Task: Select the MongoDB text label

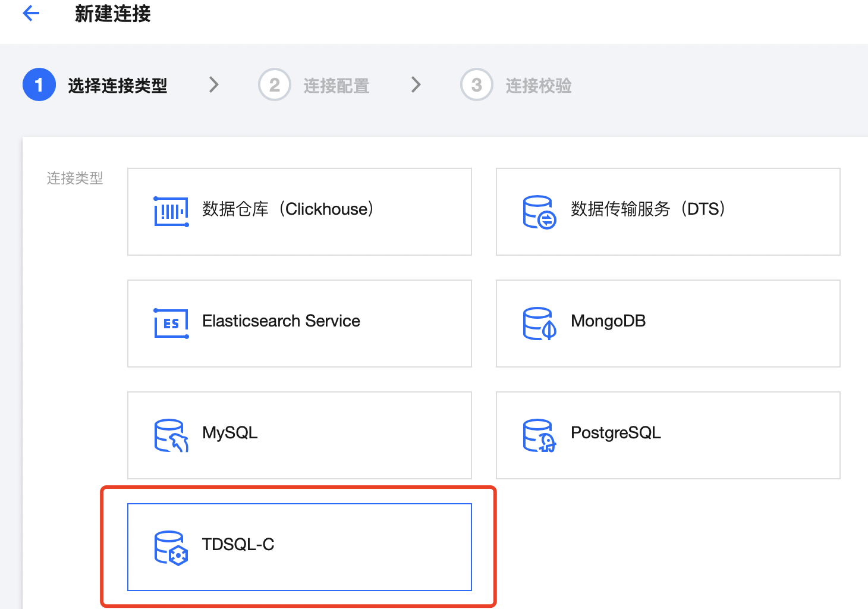Action: click(608, 321)
